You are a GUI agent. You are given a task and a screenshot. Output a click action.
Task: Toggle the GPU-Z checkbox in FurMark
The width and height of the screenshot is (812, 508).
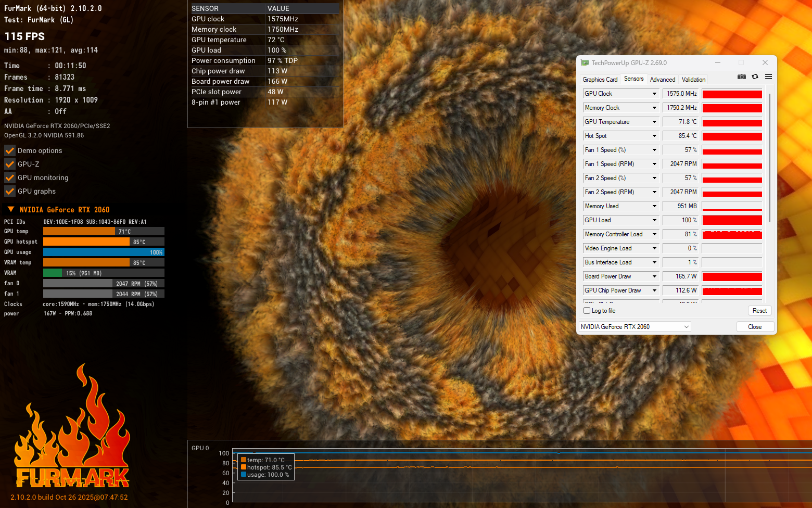[x=10, y=164]
